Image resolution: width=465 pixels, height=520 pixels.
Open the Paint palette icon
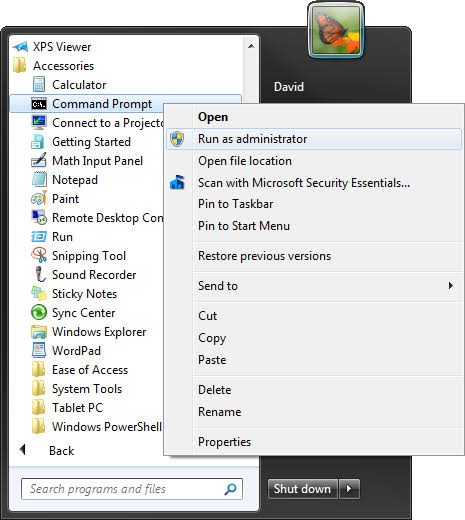39,199
